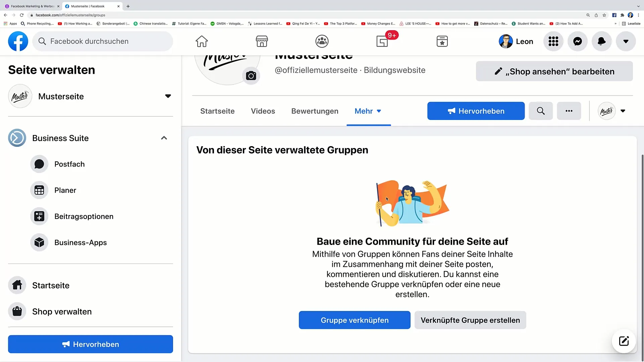Select the Bewertungen tab
This screenshot has width=644, height=362.
coord(315,111)
